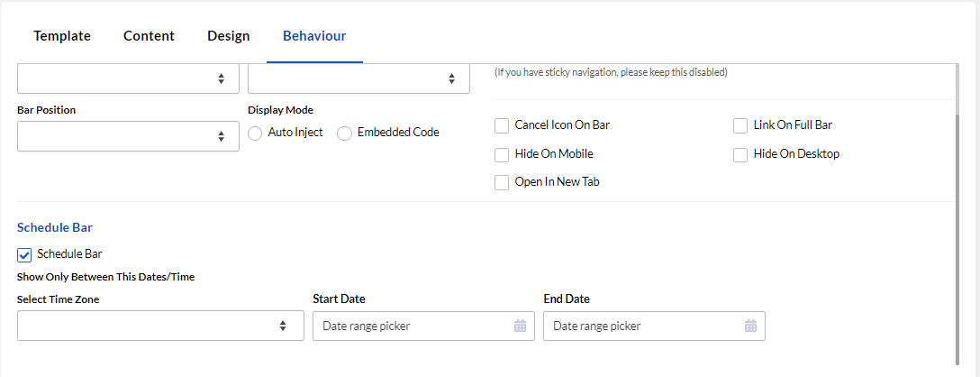Tick the Link On Full Bar checkbox
The image size is (980, 377).
click(740, 125)
